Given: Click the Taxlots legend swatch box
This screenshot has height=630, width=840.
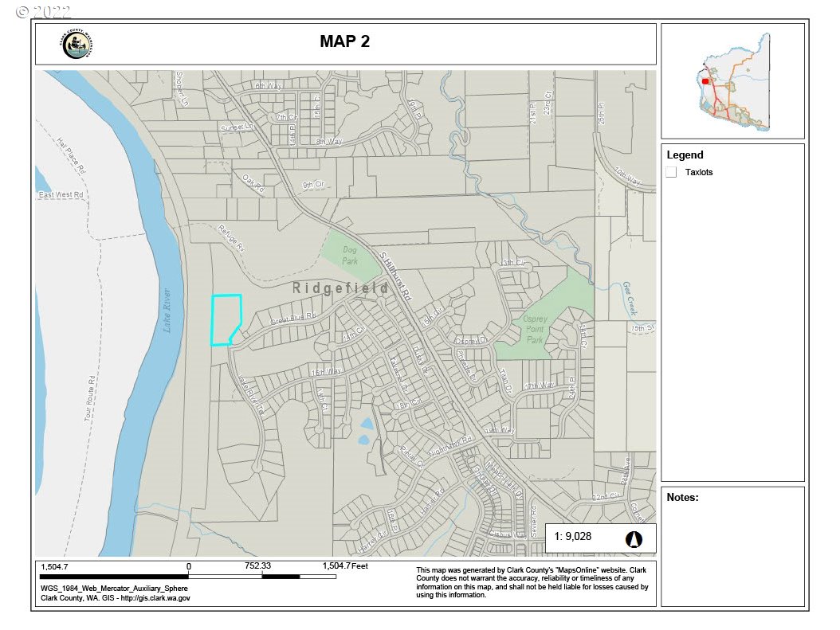Looking at the screenshot, I should [x=671, y=172].
